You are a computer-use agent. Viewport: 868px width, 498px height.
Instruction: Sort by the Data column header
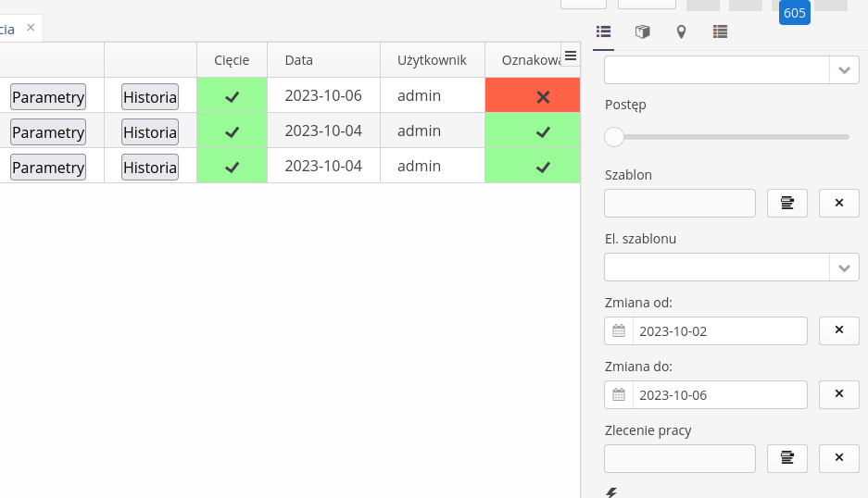[x=299, y=60]
